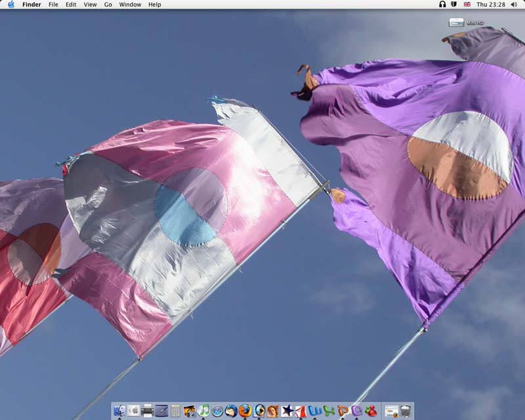Launch Microsoft Word from the Dock

(x=315, y=411)
